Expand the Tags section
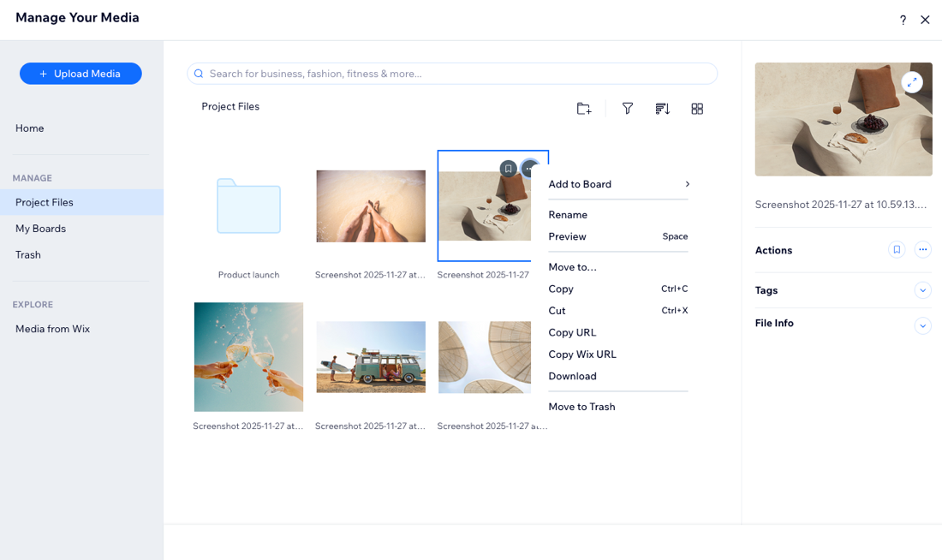The width and height of the screenshot is (942, 560). [x=922, y=290]
